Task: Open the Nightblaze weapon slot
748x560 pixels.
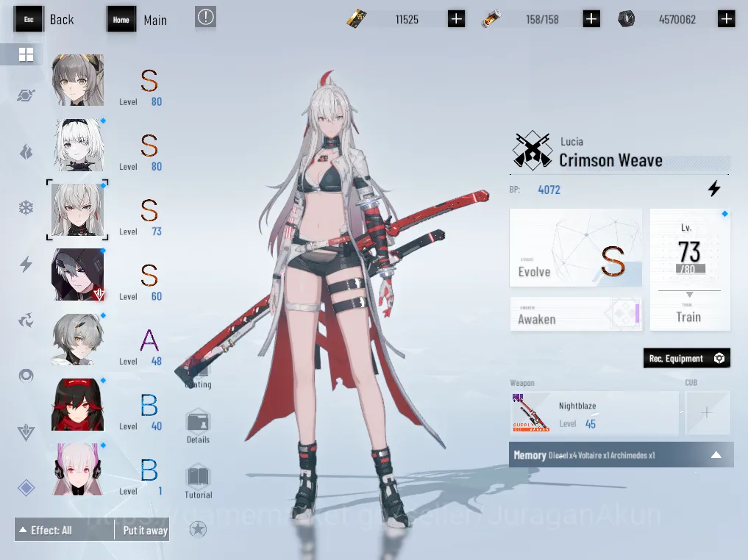Action: 594,413
